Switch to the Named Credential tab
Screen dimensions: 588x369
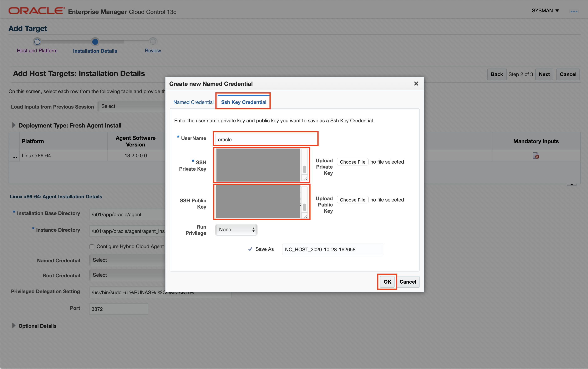coord(193,102)
